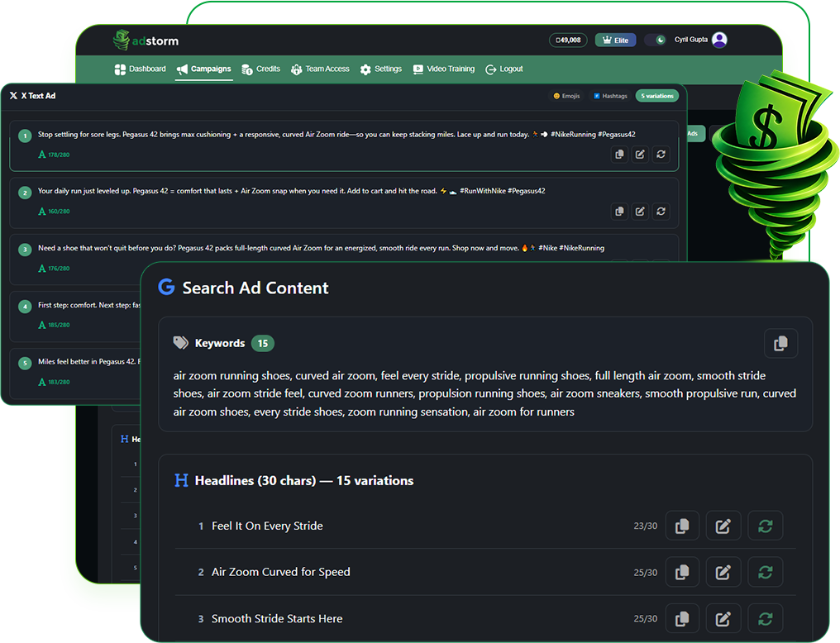Select ad text starting 'Stop settling for sore legs'
Screen dimensions: 840x643
tap(336, 135)
